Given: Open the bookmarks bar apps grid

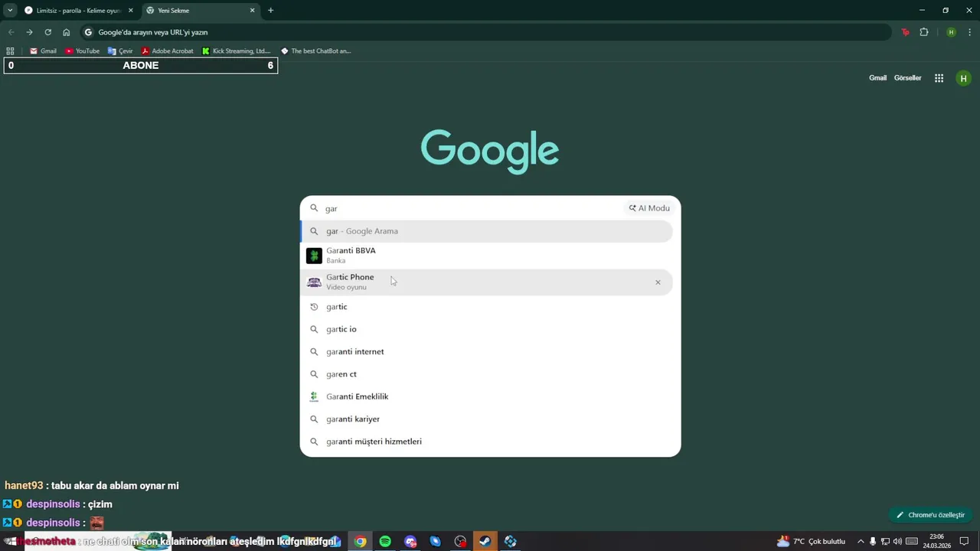Looking at the screenshot, I should click(x=10, y=51).
